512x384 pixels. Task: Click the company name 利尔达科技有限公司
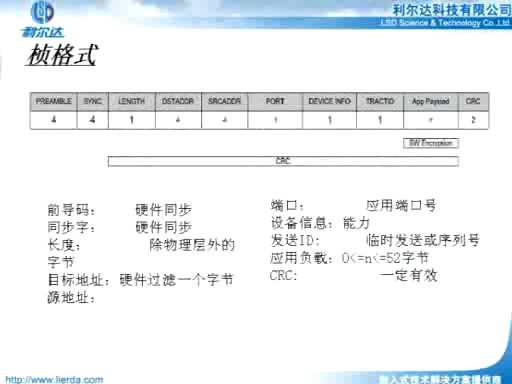[x=451, y=10]
